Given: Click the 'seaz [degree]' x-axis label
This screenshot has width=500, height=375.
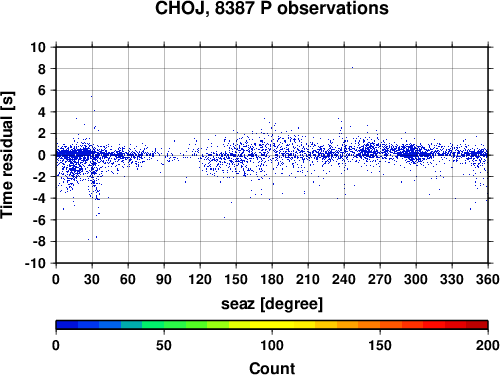Looking at the screenshot, I should click(272, 304).
